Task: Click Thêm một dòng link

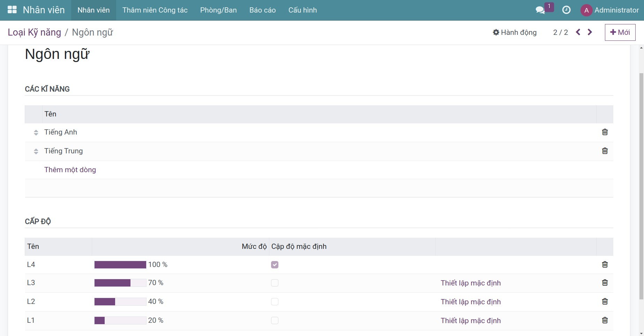Action: point(70,170)
